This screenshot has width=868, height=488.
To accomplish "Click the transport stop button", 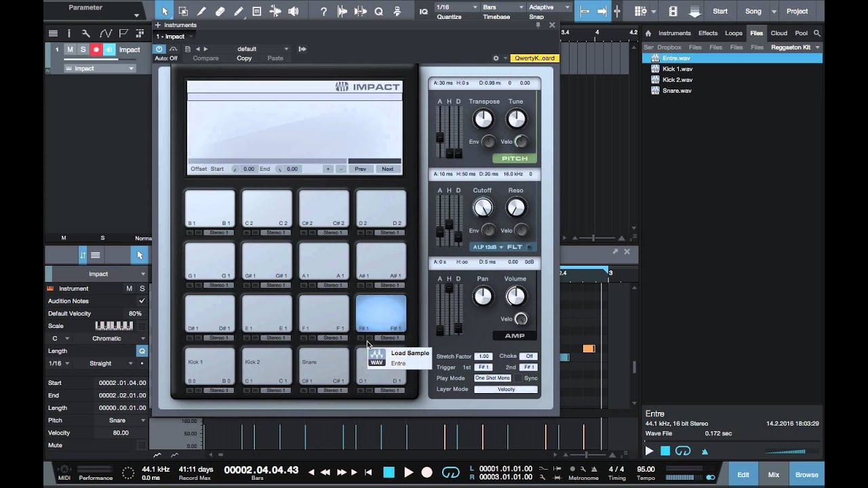I will point(389,472).
